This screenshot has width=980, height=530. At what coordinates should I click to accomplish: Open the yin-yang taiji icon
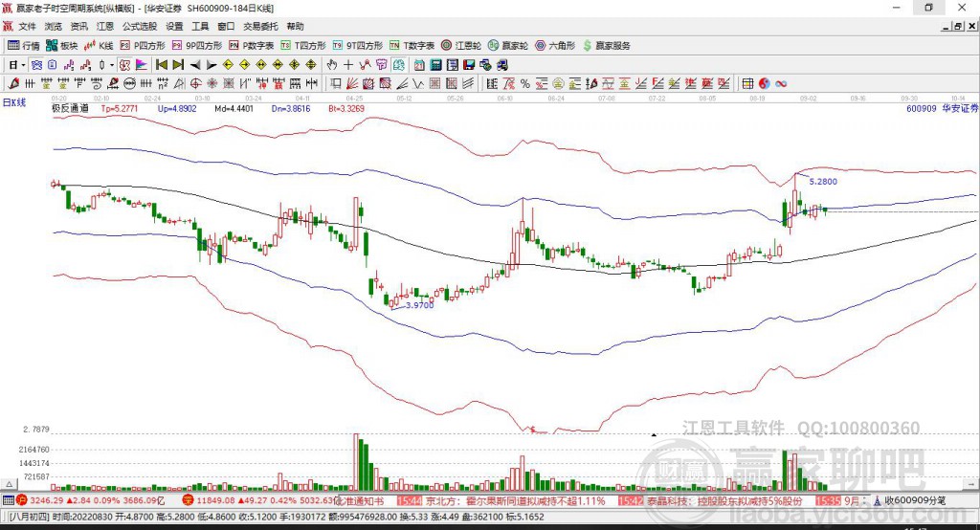[765, 84]
